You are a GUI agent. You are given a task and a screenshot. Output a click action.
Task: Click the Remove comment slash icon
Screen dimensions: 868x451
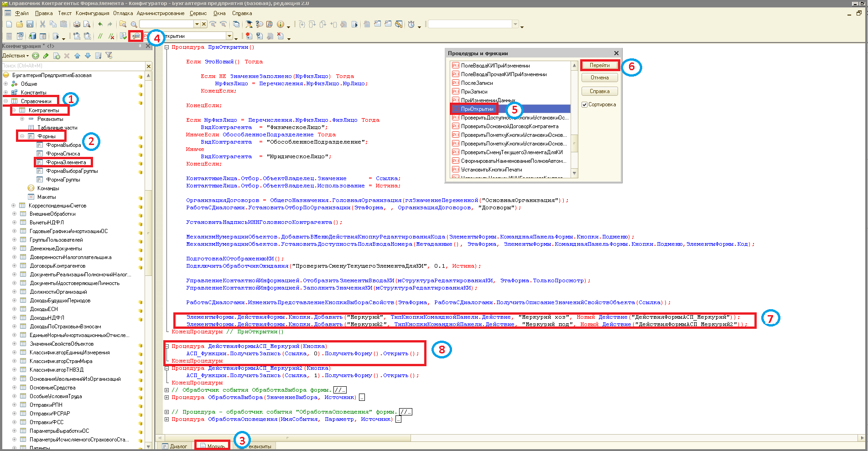coord(110,36)
